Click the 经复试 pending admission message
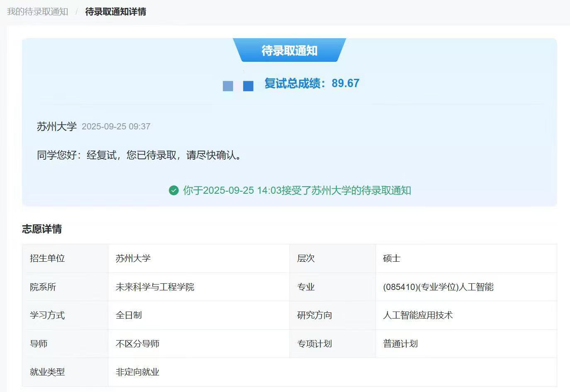This screenshot has height=392, width=570. pos(139,155)
